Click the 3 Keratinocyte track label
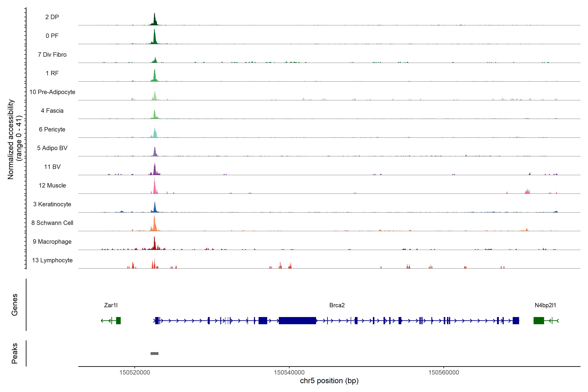This screenshot has width=588, height=392. [x=52, y=204]
